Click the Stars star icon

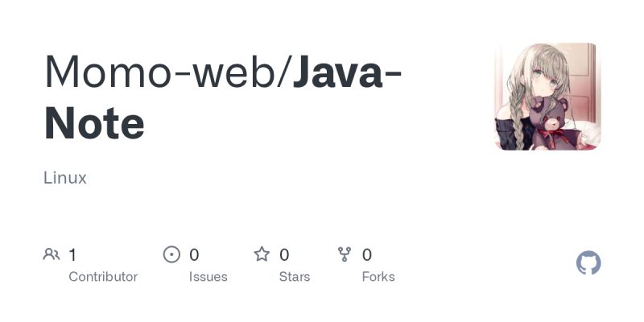(262, 254)
